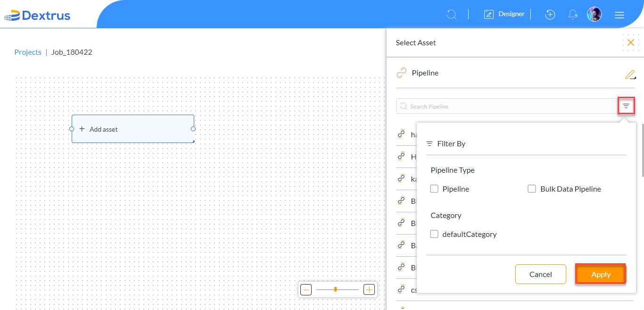Select the pipeline list item starting with 'cs'
Screen dimensions: 644x310
[406, 290]
